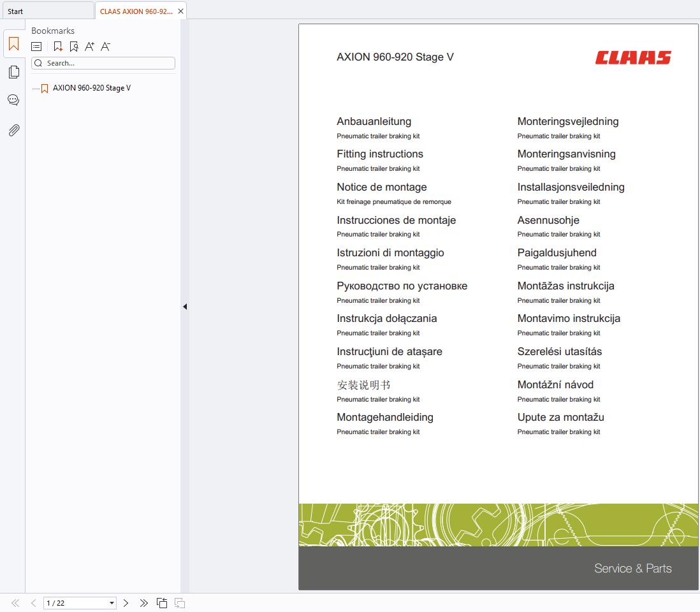Viewport: 700px width, 612px height.
Task: Click the bookmark icon beside AXION 960-920 Stage V
Action: coord(45,89)
